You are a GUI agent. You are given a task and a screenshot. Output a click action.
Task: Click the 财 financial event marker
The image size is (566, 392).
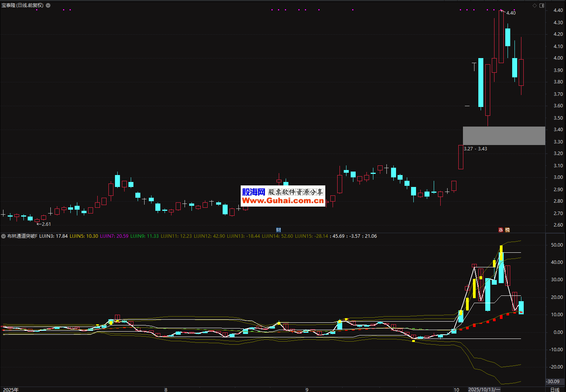278,230
